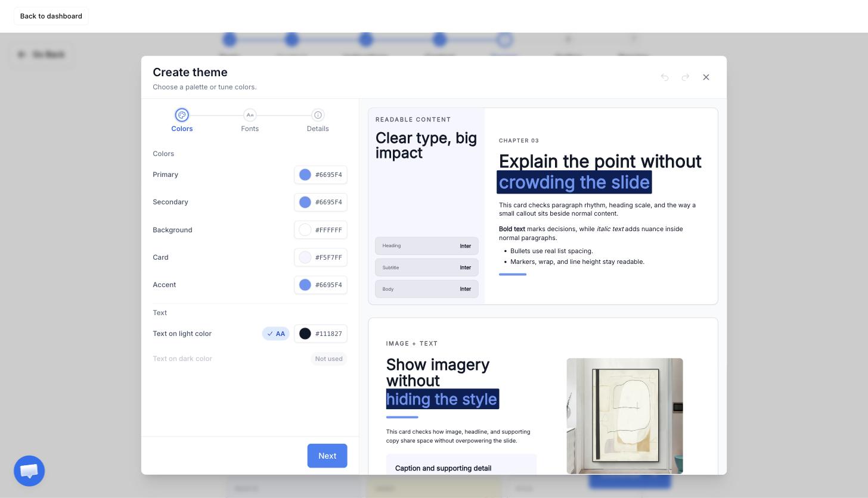Click the Not used badge
Viewport: 868px width, 498px height.
pyautogui.click(x=329, y=359)
